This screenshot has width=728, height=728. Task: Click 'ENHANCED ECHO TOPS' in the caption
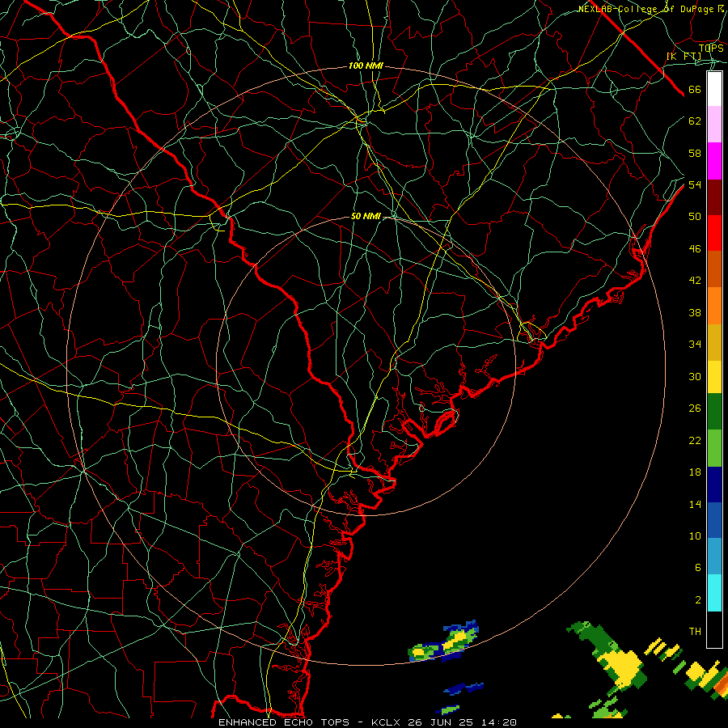pos(283,722)
